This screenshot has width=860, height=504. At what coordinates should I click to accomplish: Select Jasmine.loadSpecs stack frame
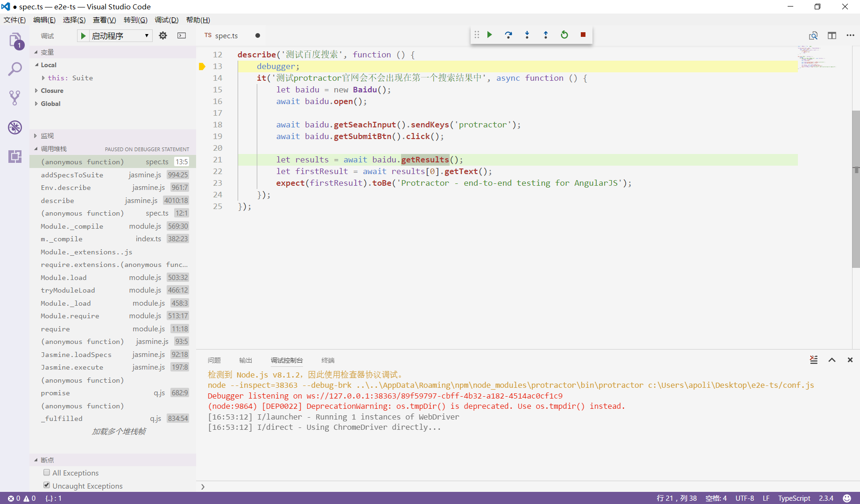pos(113,354)
